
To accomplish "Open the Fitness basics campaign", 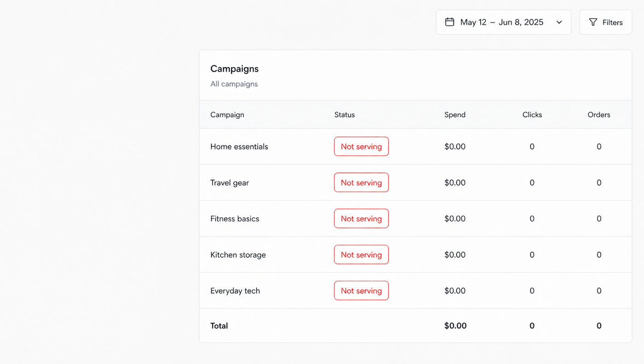I will [x=235, y=219].
